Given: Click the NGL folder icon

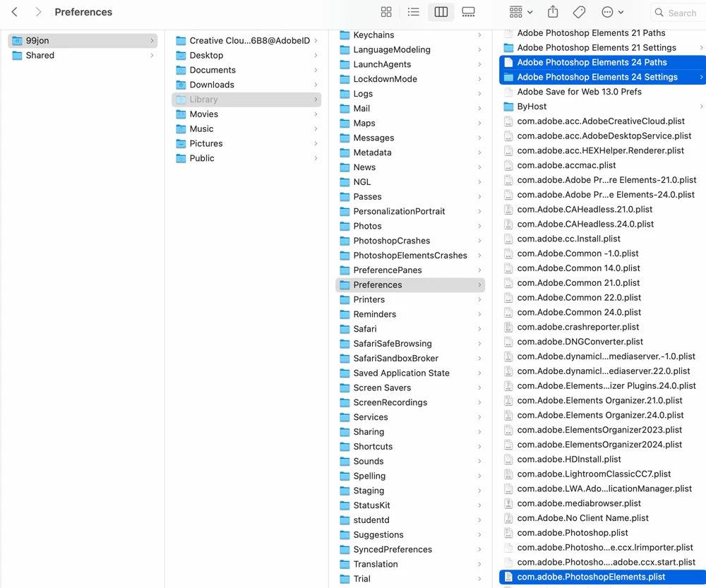Looking at the screenshot, I should (x=345, y=182).
